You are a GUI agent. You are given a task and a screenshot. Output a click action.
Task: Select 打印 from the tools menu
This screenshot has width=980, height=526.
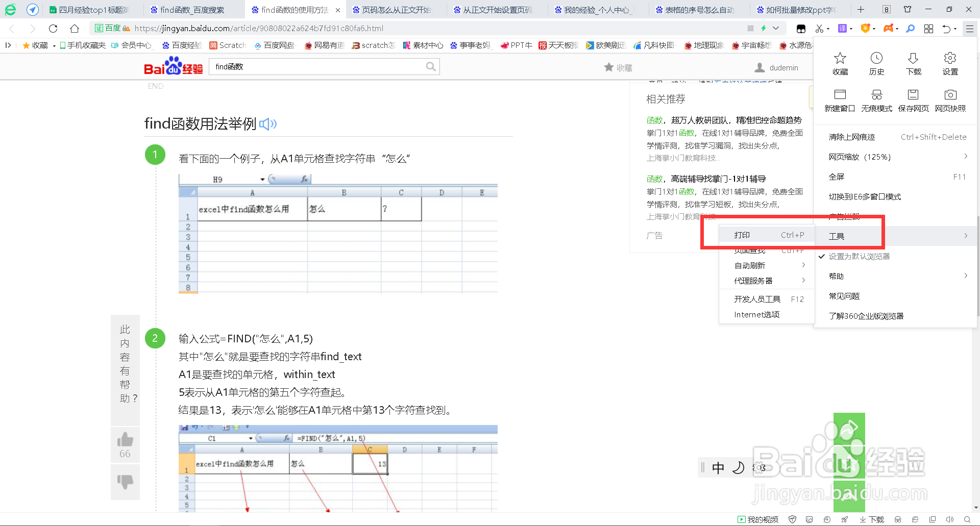(742, 235)
